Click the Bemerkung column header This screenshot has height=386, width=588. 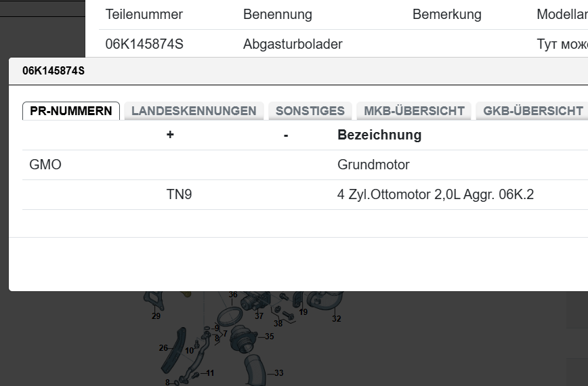[446, 14]
